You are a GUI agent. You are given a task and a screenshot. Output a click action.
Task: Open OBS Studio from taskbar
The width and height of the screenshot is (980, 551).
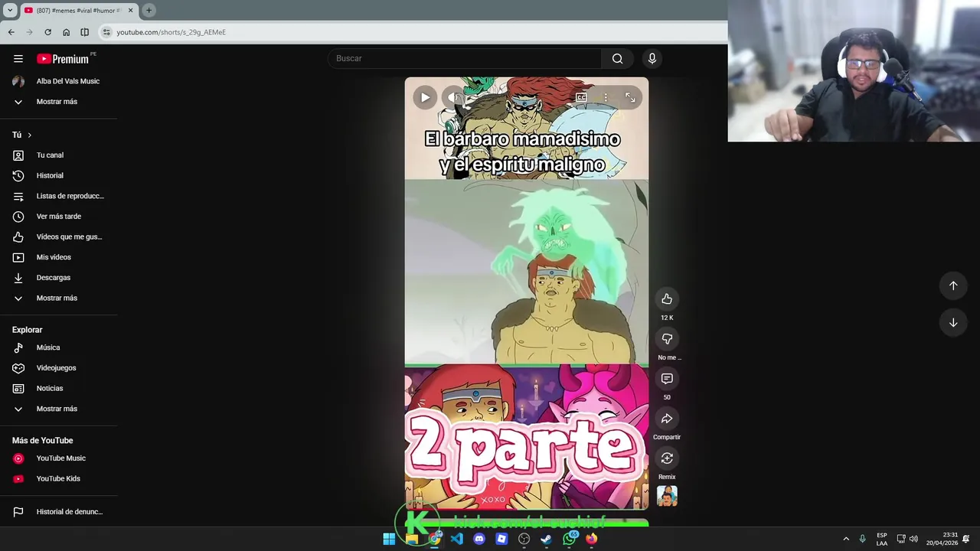pos(524,539)
